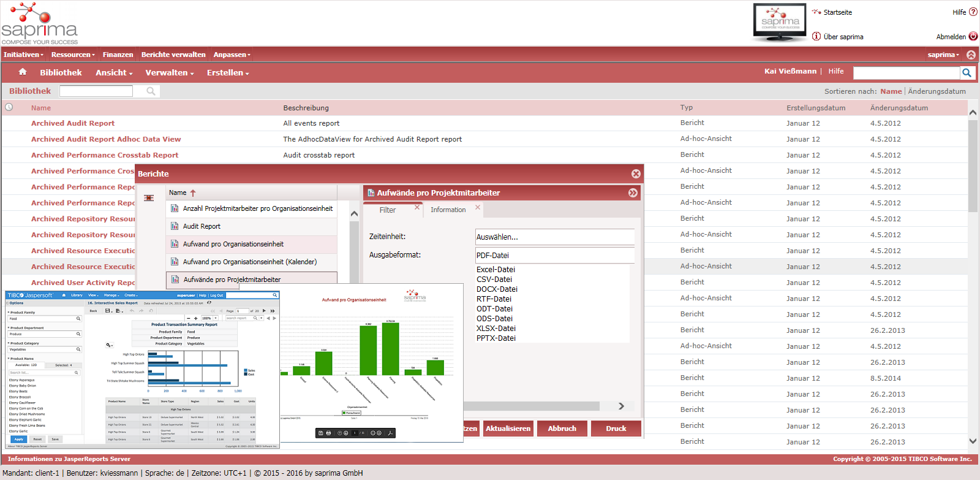Switch to the Information tab

click(448, 210)
